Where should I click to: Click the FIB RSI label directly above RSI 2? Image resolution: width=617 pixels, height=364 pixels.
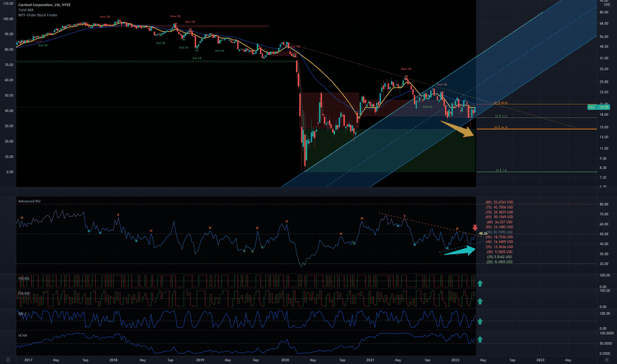(24, 294)
